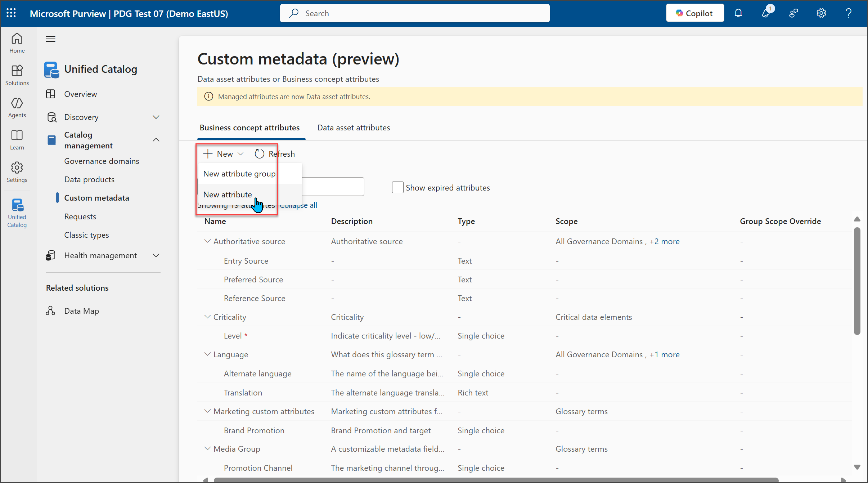Open the notifications bell

pos(738,13)
